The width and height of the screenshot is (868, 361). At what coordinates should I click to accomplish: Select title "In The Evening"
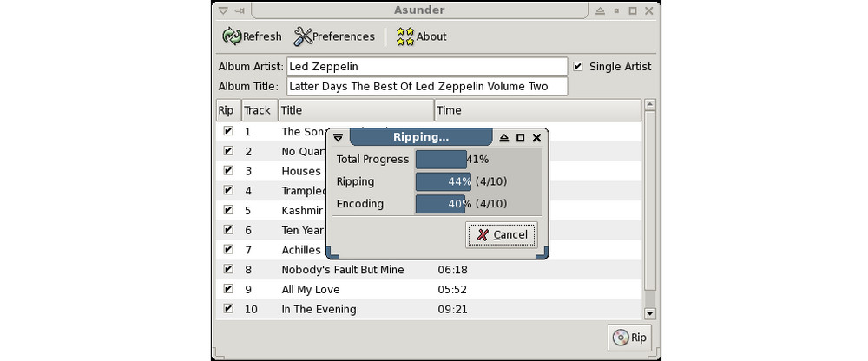pos(319,309)
